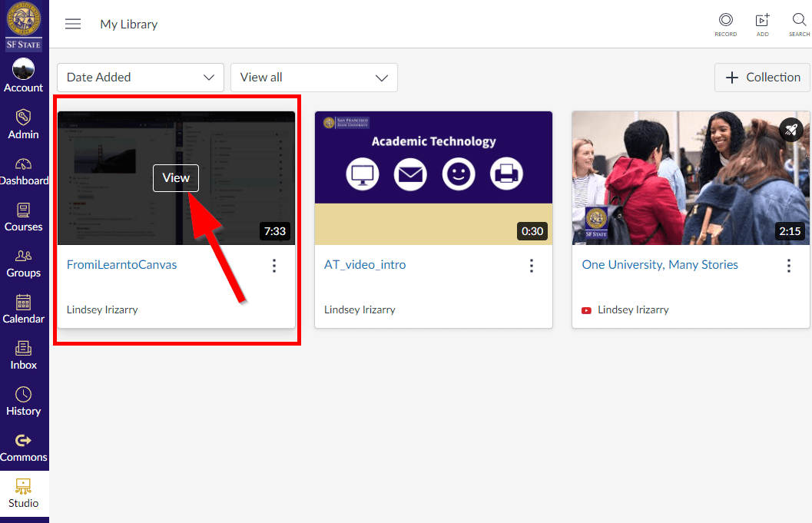Open the options menu for AT_video_intro
The image size is (812, 523).
[x=531, y=265]
